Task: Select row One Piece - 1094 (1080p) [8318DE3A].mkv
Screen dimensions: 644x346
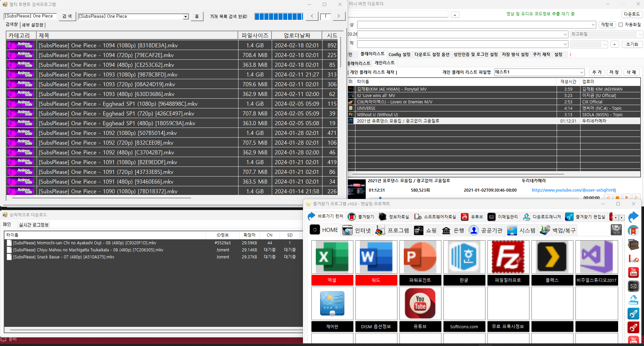Action: click(173, 45)
